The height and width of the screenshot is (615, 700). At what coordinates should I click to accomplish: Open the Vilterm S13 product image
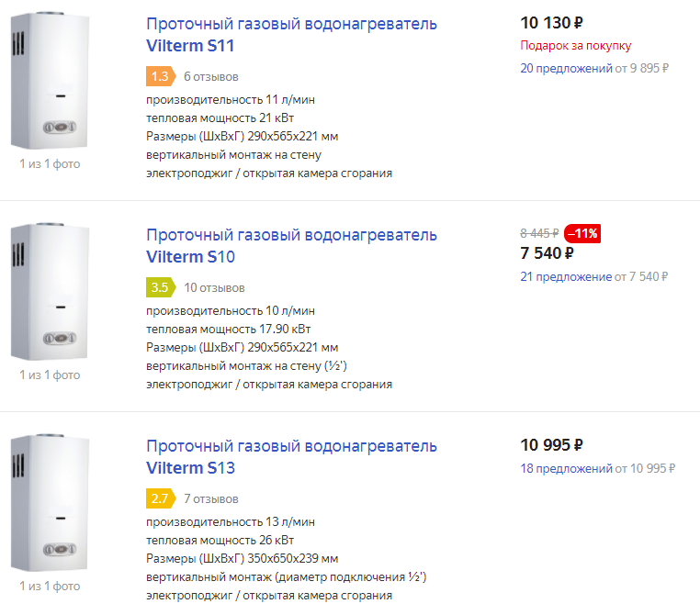click(50, 503)
